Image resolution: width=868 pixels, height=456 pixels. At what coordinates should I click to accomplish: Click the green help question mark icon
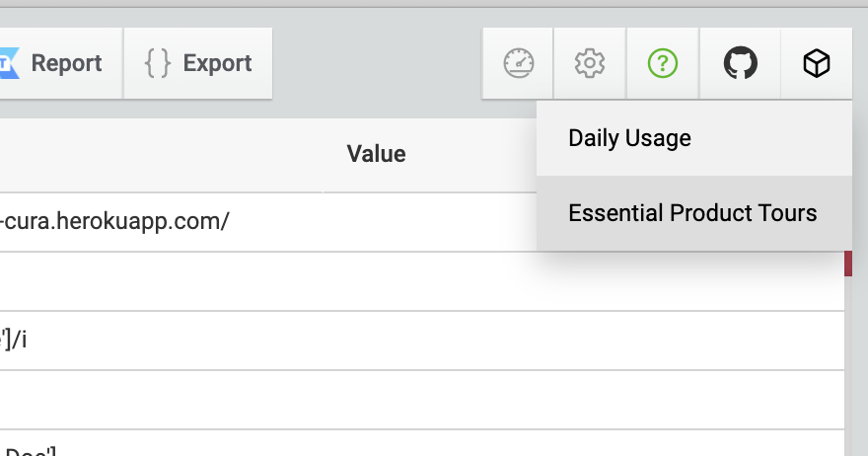663,63
